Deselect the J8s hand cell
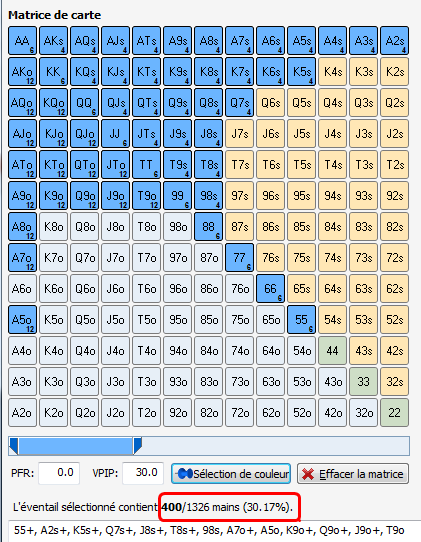421x542 pixels. (208, 134)
